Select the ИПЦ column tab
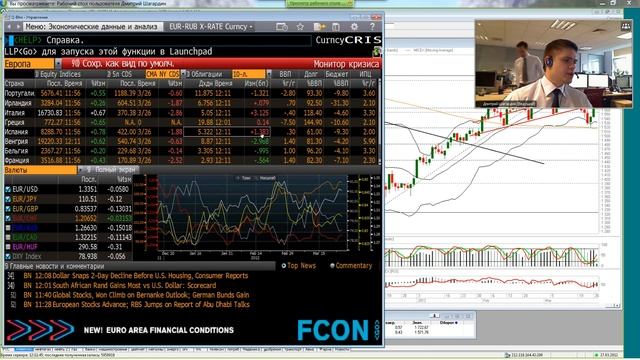Screen dimensions: 640x360 (365, 74)
